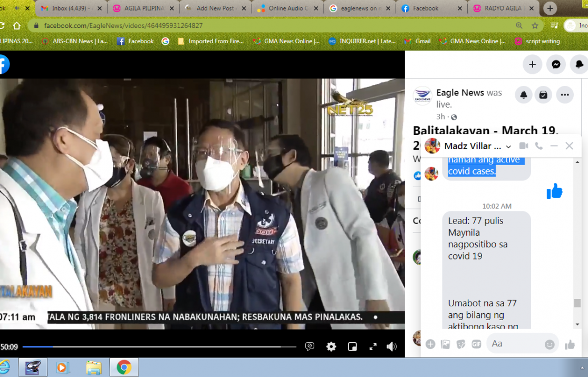Expand Madz Villar chat settings chevron

tap(508, 147)
